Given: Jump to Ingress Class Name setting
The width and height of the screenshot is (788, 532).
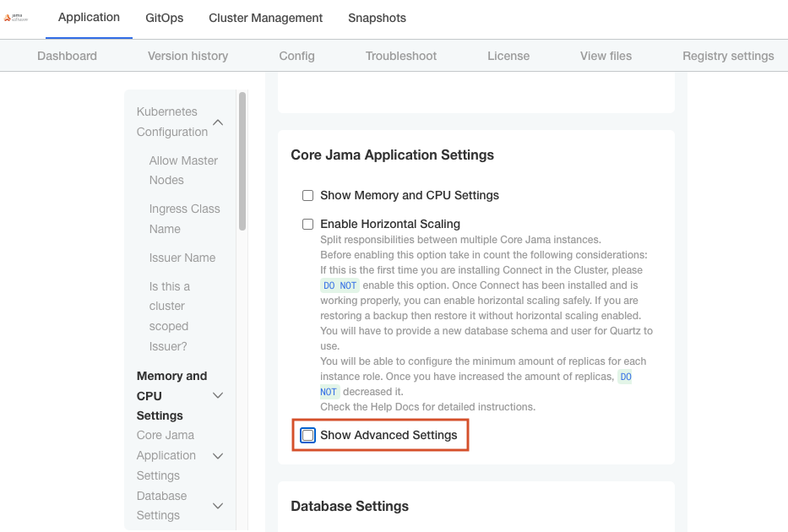Looking at the screenshot, I should click(x=184, y=219).
